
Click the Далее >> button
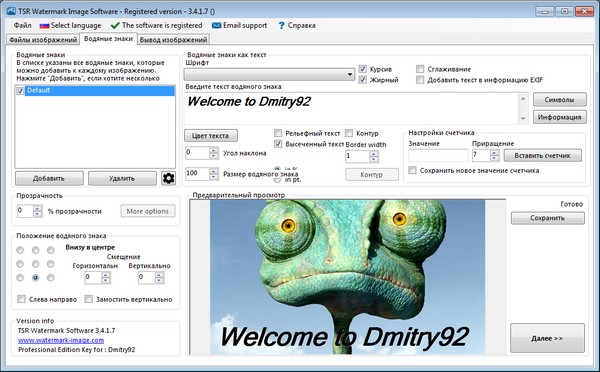click(547, 338)
